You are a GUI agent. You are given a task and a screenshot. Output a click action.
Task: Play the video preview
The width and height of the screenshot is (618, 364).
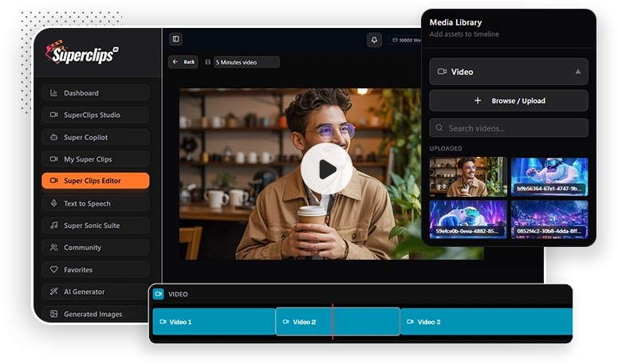coord(326,169)
